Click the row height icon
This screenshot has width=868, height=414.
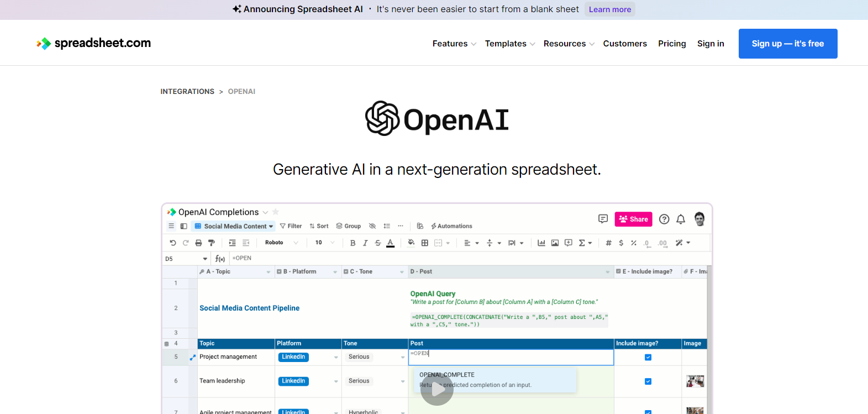pyautogui.click(x=387, y=226)
